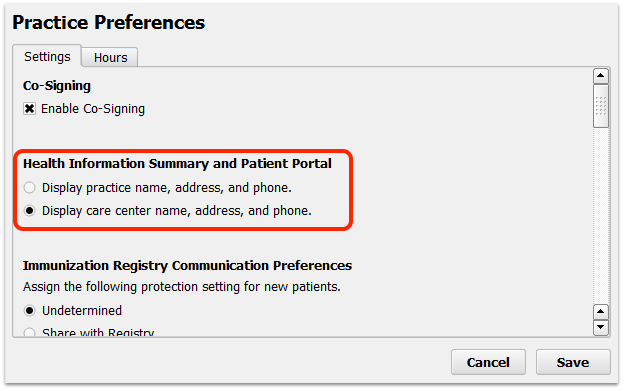The height and width of the screenshot is (391, 624).
Task: Select the Settings tab
Action: click(x=47, y=56)
